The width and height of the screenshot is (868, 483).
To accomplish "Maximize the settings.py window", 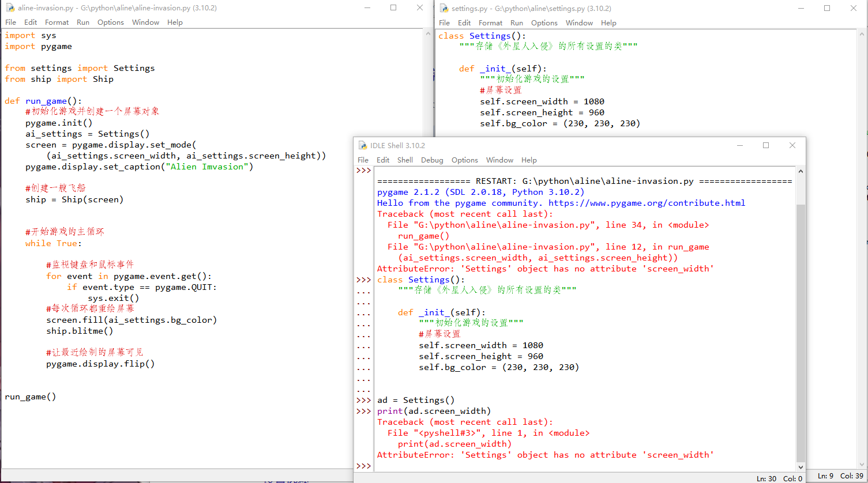I will click(x=827, y=8).
